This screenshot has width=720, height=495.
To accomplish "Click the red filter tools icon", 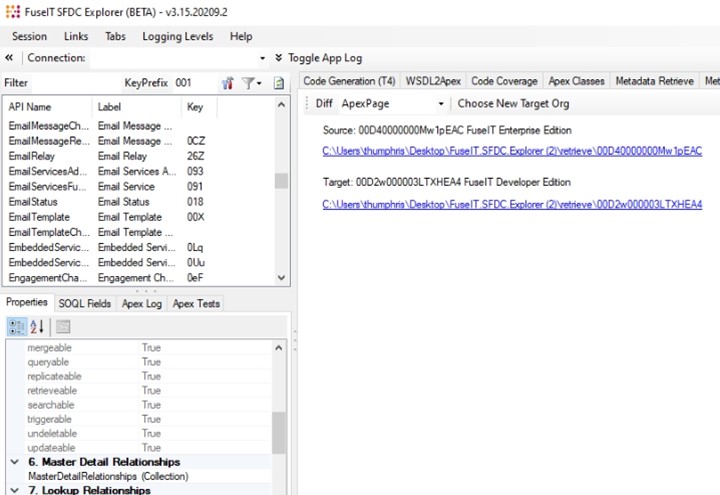I will tap(228, 83).
